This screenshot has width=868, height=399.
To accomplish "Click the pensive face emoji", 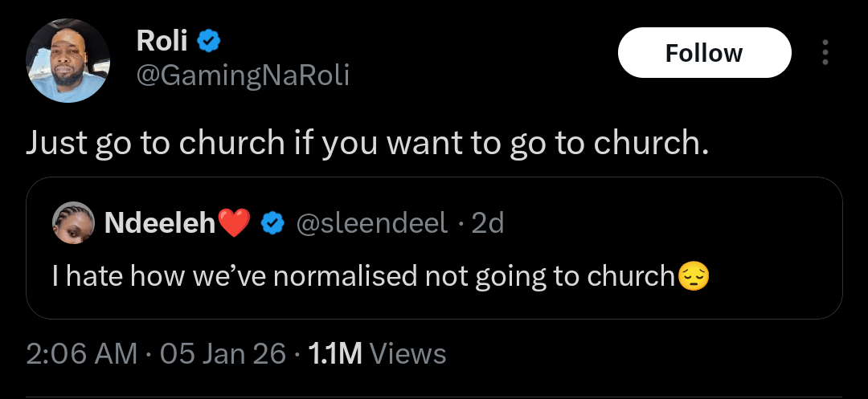I will point(694,276).
